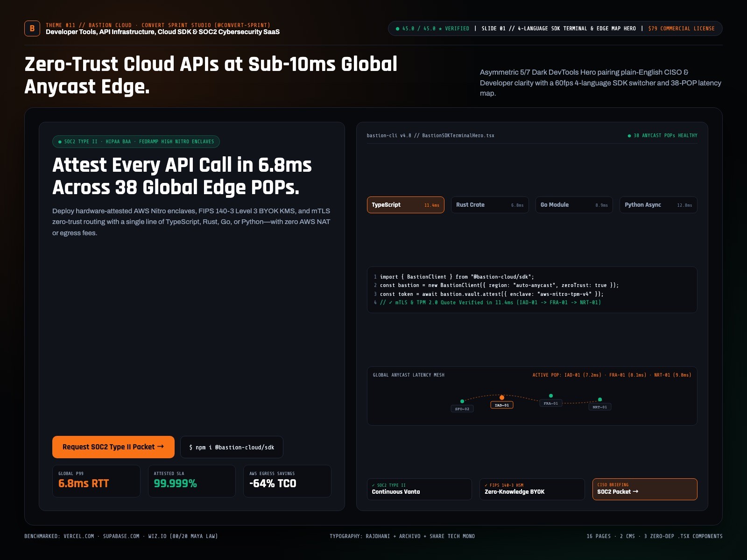Click the 45.0 / 45.0 Verified status
The image size is (747, 560).
point(432,28)
